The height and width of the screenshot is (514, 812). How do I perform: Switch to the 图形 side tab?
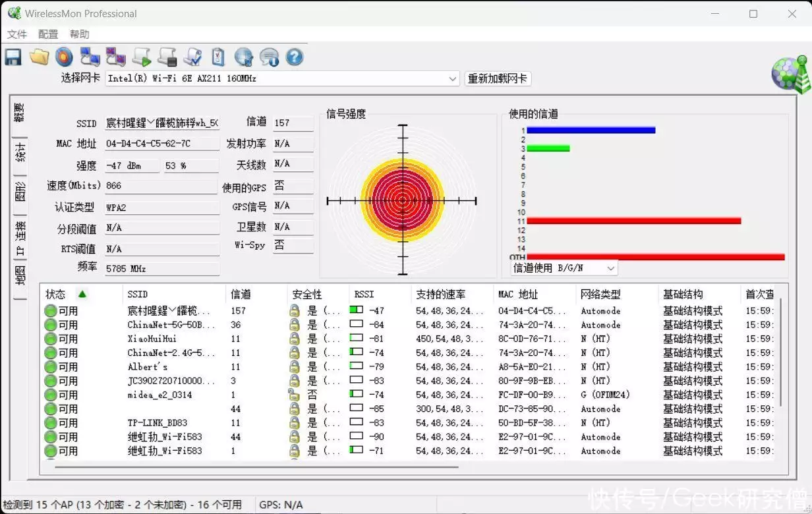pos(20,192)
